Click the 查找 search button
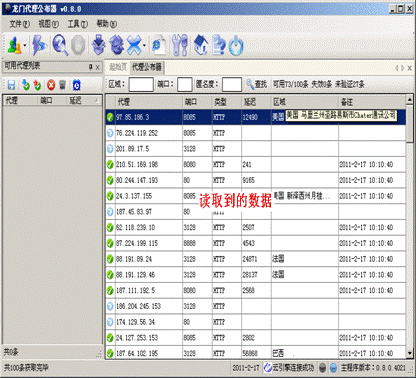The height and width of the screenshot is (378, 416). click(257, 84)
